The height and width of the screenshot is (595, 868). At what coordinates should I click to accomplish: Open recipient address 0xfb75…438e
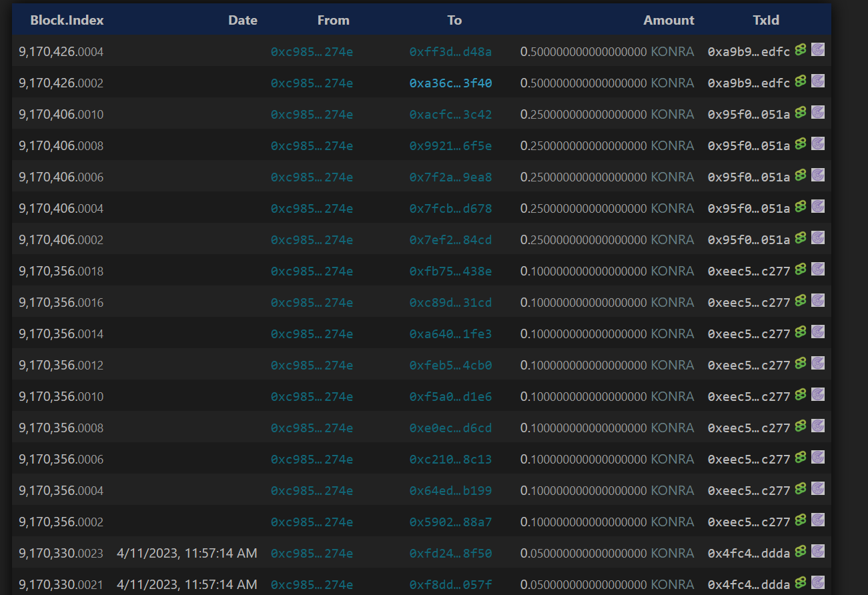pos(450,271)
